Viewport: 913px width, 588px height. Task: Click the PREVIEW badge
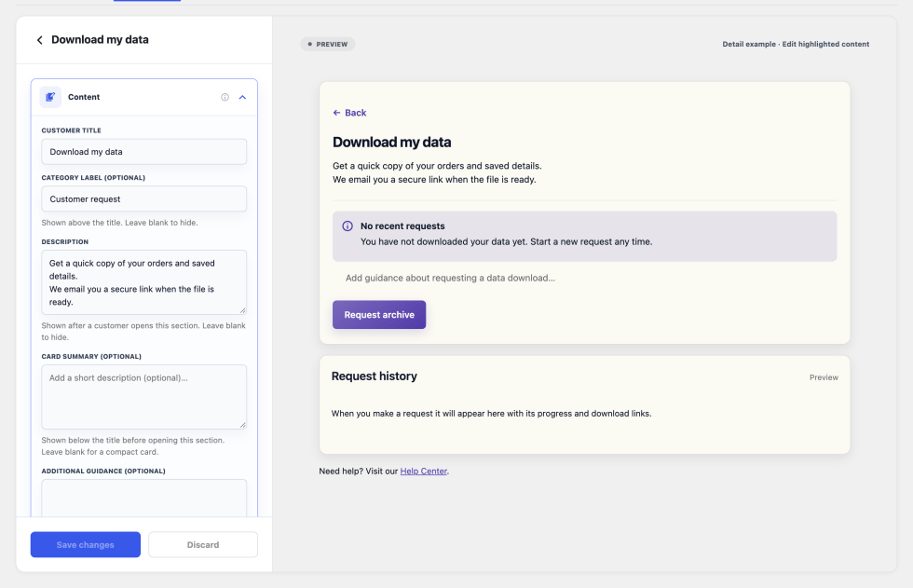tap(328, 44)
